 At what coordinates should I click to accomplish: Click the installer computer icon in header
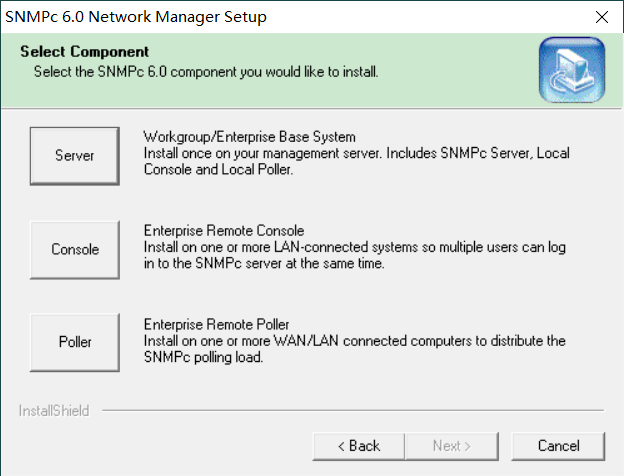click(x=572, y=70)
